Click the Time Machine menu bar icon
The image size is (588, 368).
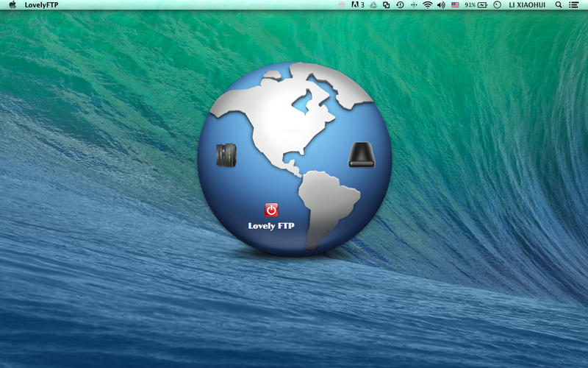(400, 5)
